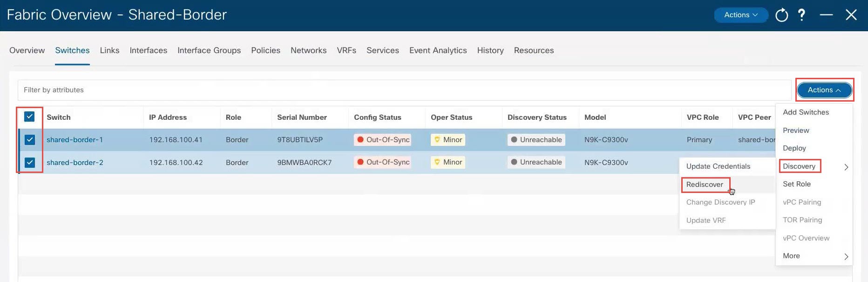Choose Update VRF submenu option
Image resolution: width=868 pixels, height=282 pixels.
coord(705,220)
